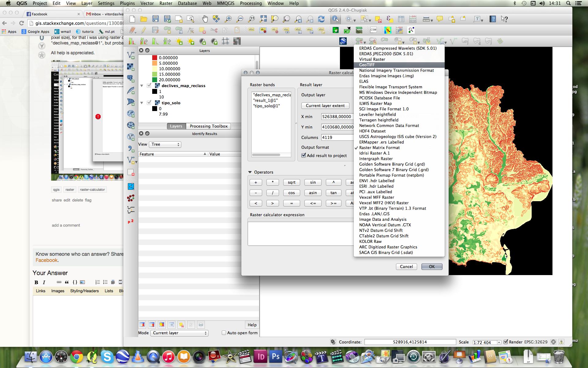
Task: Click the Refresh map icon
Action: click(321, 19)
